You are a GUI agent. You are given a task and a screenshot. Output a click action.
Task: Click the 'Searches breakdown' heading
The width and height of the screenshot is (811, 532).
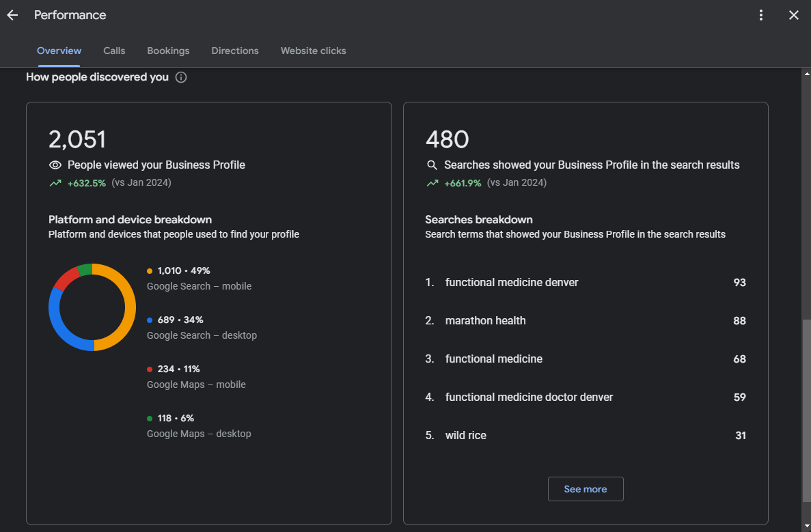point(478,220)
